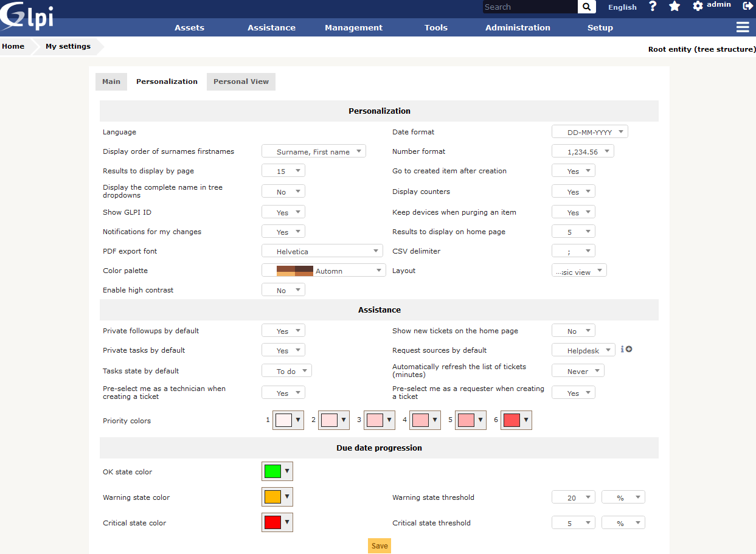Click the Save button

[x=379, y=545]
